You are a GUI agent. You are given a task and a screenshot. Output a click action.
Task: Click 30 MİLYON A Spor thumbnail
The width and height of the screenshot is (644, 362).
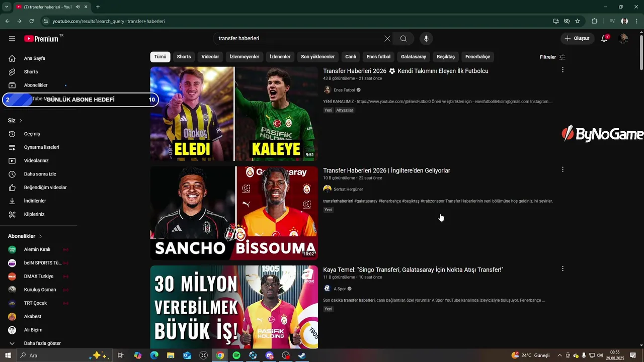(x=234, y=307)
